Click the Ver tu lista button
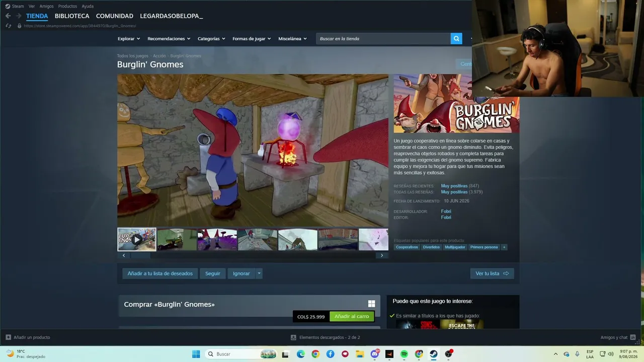Viewport: 644px width, 362px height. pyautogui.click(x=492, y=274)
